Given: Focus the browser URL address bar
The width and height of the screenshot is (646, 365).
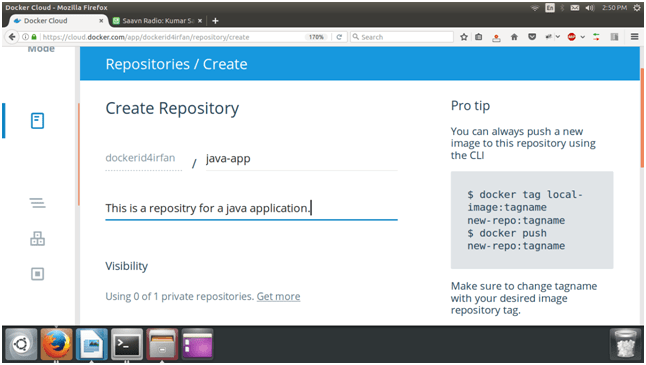Looking at the screenshot, I should click(173, 37).
